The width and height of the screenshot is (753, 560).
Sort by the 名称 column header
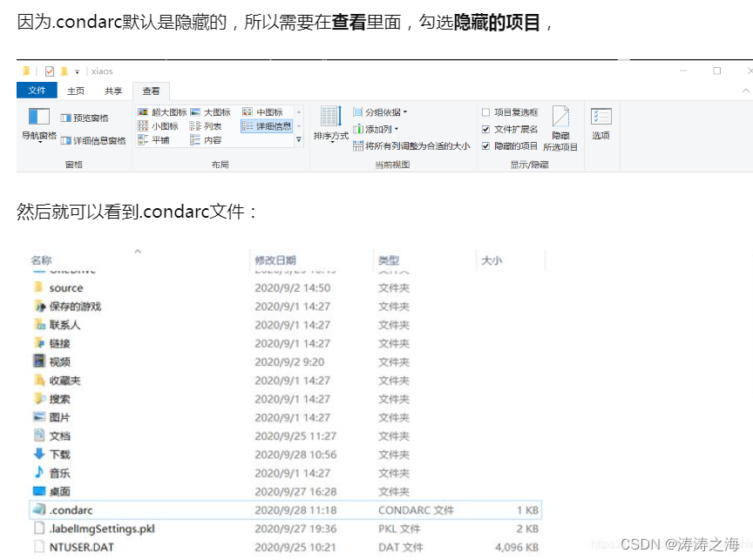click(41, 260)
